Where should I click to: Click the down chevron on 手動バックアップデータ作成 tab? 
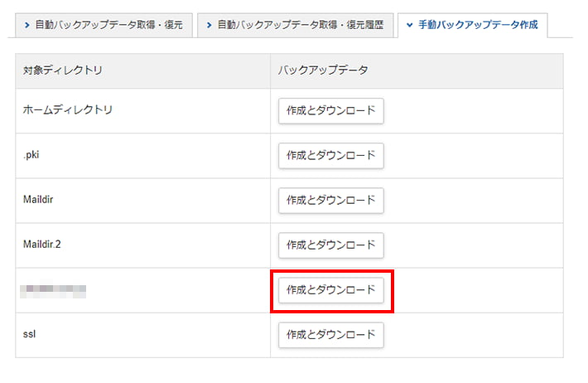point(410,25)
